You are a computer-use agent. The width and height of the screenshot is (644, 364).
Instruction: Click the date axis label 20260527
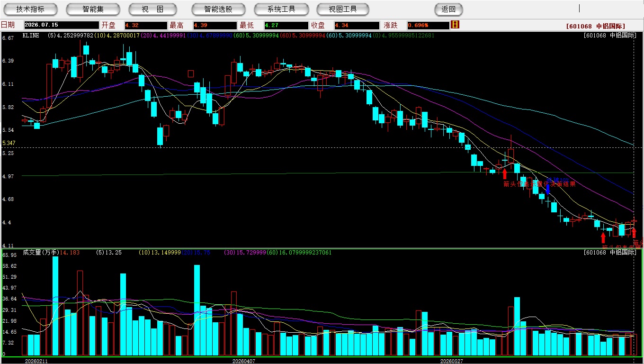click(x=451, y=361)
